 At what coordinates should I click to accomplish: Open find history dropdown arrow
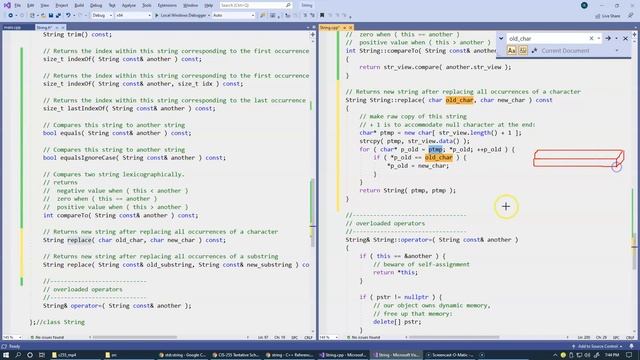(x=598, y=38)
